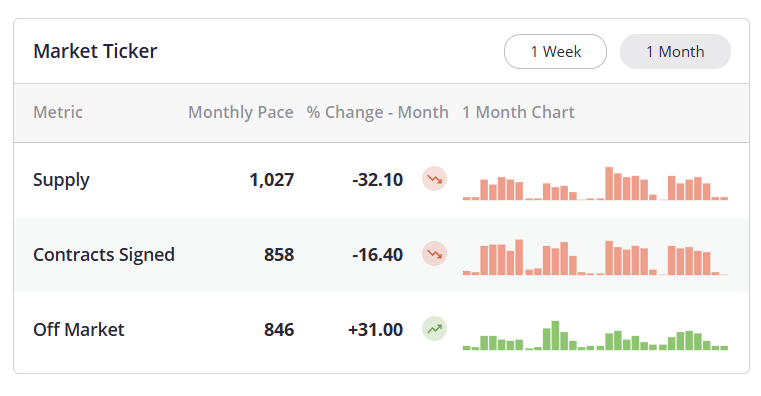Click the Supply monthly pace value 1,027
This screenshot has height=396, width=761.
coord(272,180)
